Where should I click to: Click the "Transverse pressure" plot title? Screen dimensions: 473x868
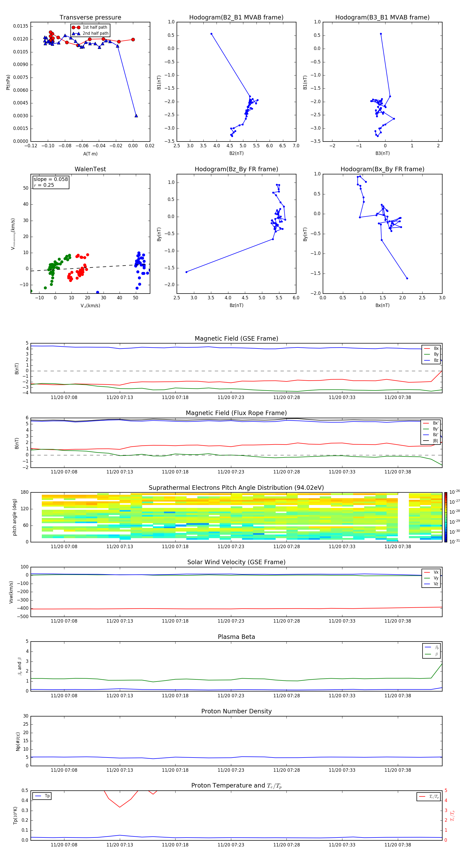pos(90,18)
